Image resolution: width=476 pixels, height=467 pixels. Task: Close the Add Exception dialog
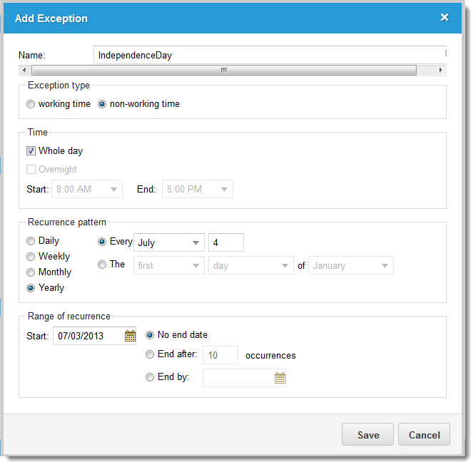point(445,17)
